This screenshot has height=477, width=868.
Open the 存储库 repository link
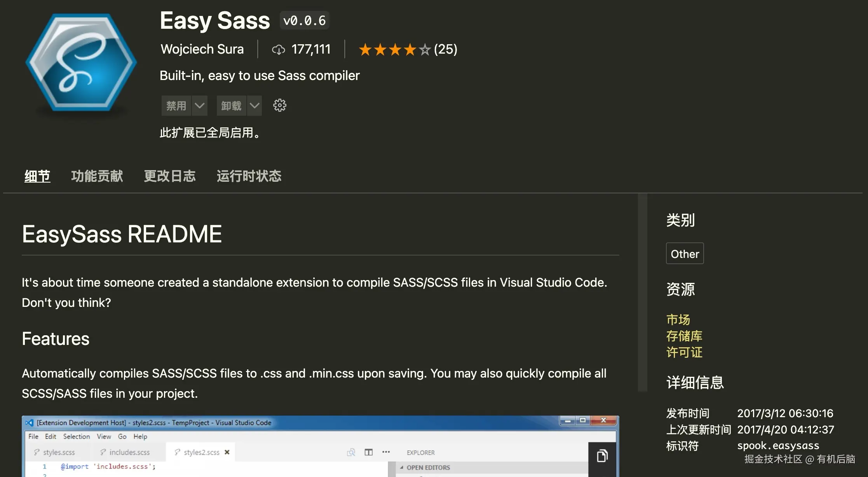pyautogui.click(x=684, y=336)
